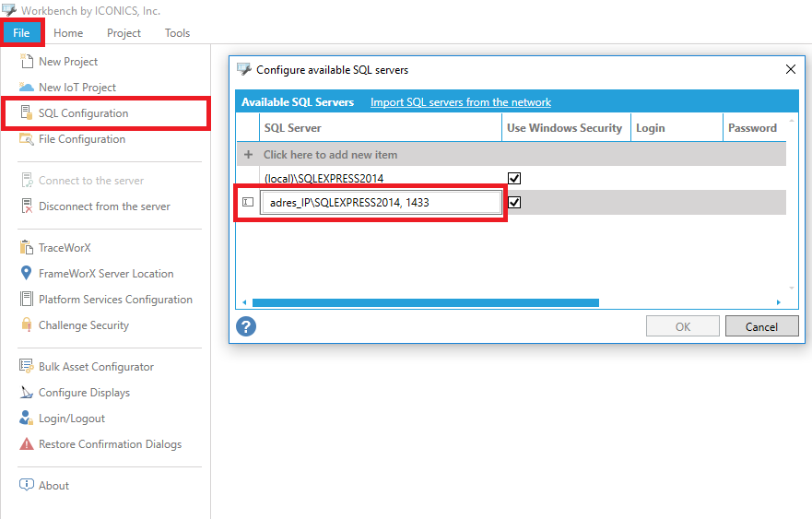The height and width of the screenshot is (519, 812).
Task: Click the Platform Services Configuration icon
Action: coord(27,299)
